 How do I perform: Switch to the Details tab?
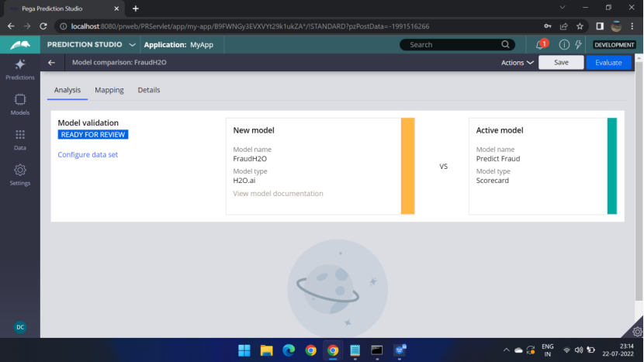[149, 90]
